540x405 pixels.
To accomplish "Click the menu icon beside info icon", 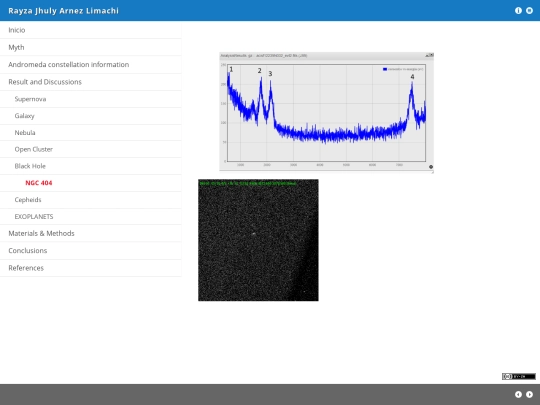I will point(529,11).
